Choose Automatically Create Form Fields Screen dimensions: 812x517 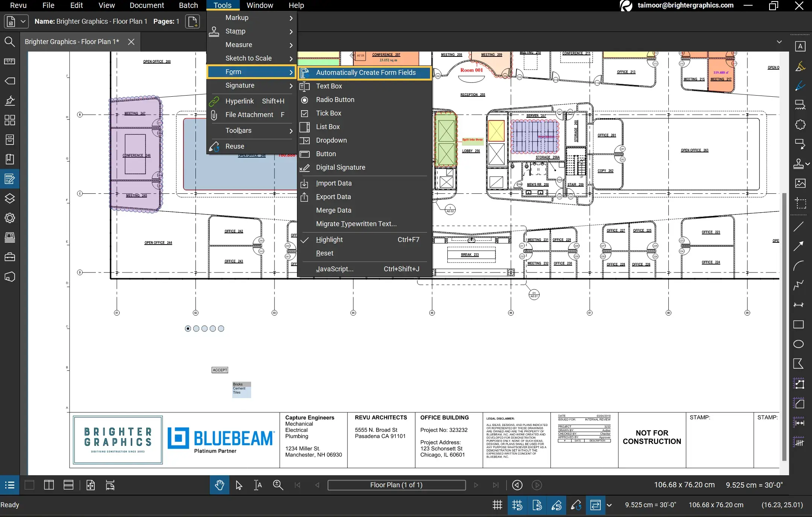tap(365, 73)
